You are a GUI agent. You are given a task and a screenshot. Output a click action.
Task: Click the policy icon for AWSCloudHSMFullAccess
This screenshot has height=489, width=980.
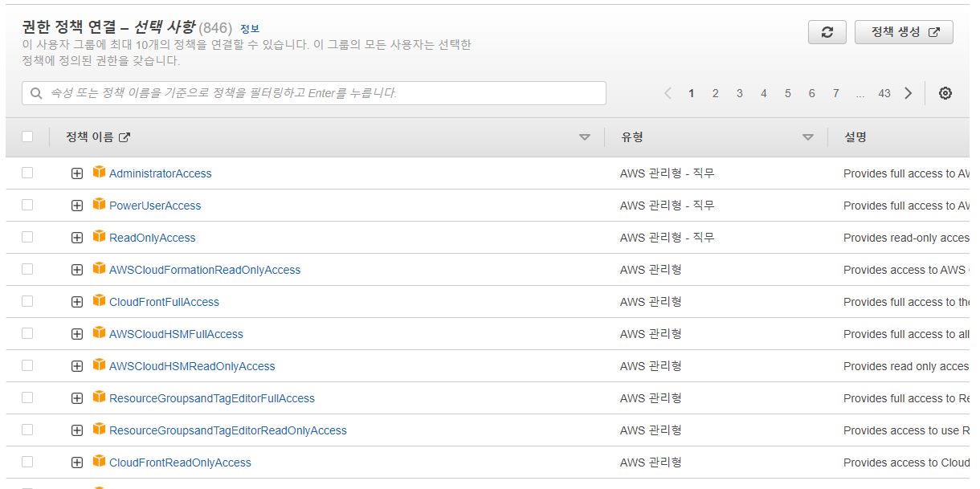click(x=99, y=332)
